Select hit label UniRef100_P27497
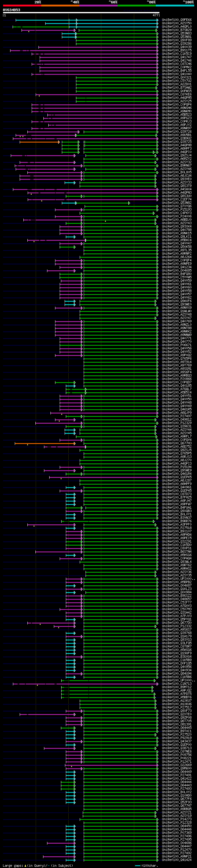Screen dimensions: 197x868 177,416
